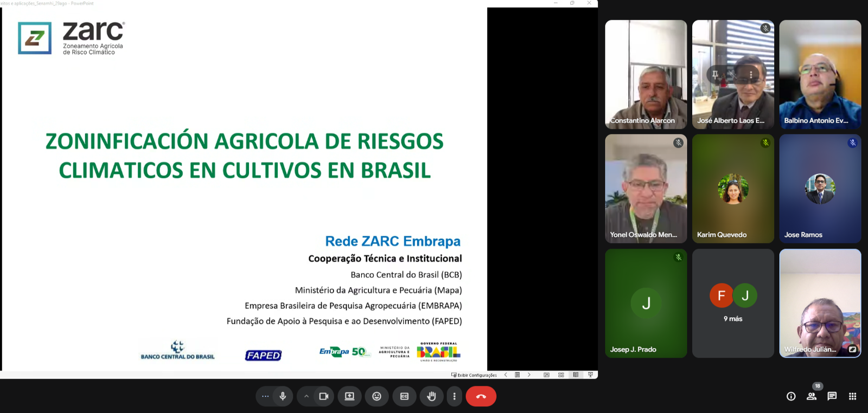Screen dimensions: 868x413
Task: Open the '9 más' participants tile
Action: (733, 303)
